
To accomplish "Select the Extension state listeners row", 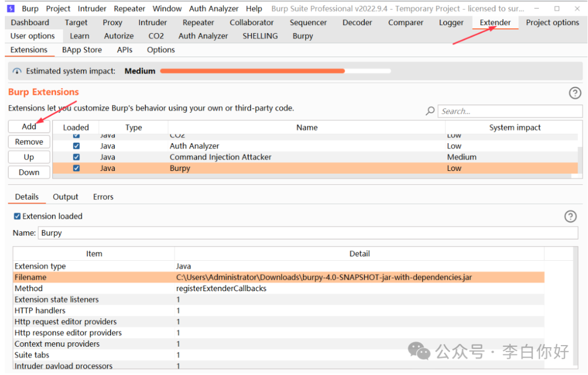I will tap(279, 300).
